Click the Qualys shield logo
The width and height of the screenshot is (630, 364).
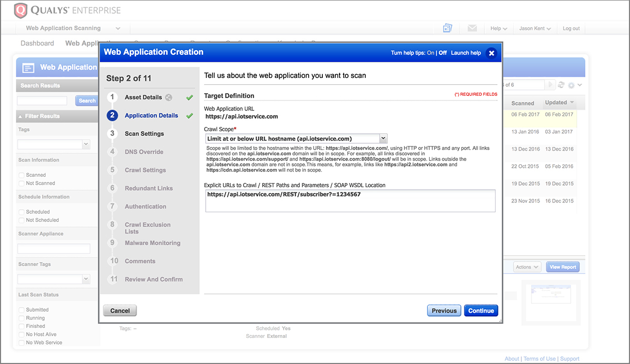tap(20, 10)
